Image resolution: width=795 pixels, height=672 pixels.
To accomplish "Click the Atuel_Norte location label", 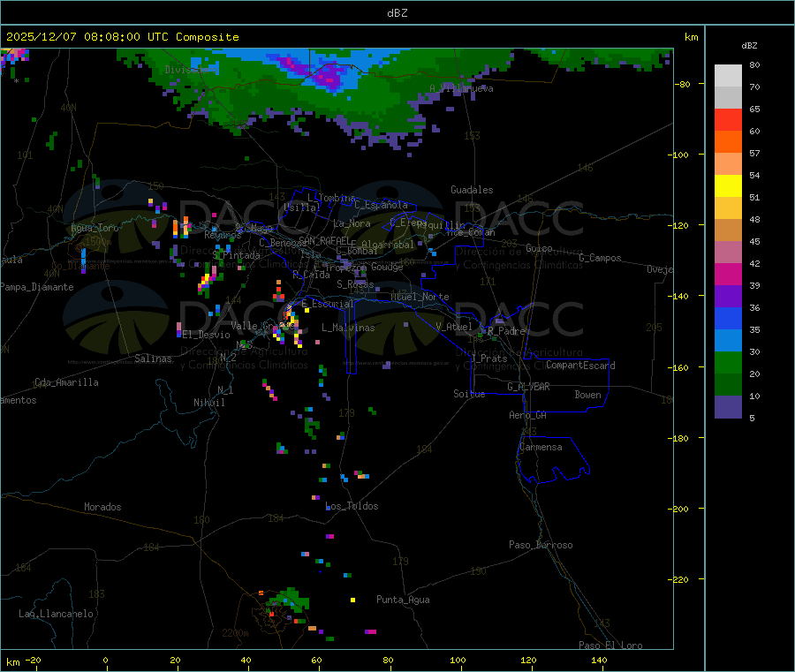I will [420, 297].
